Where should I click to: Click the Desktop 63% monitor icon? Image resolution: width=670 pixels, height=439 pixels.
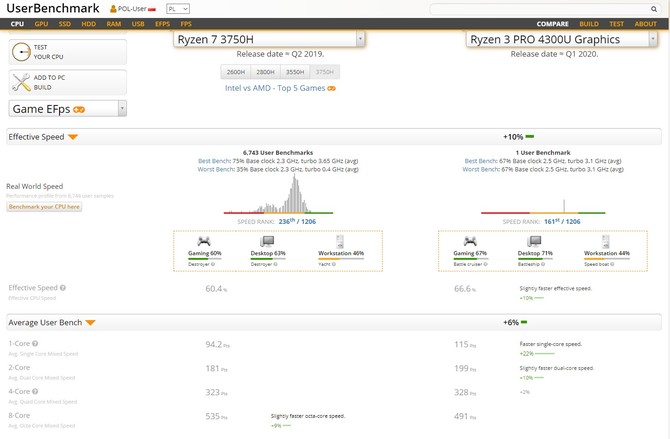point(267,242)
